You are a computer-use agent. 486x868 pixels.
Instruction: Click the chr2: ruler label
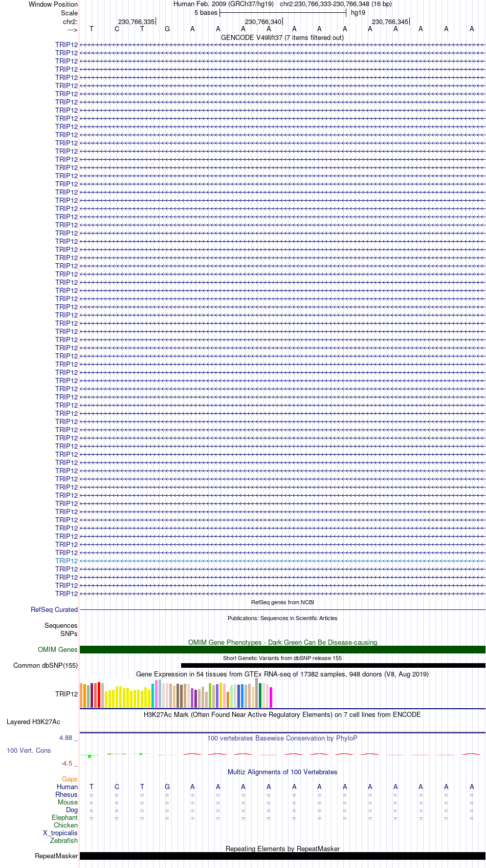pyautogui.click(x=70, y=22)
